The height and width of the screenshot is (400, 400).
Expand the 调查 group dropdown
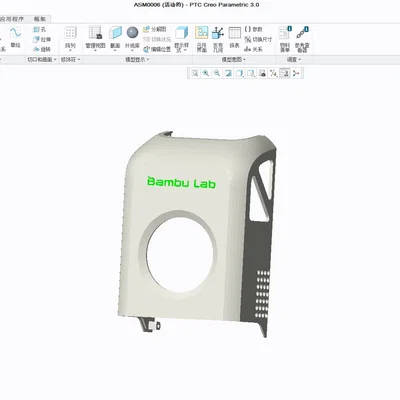click(x=294, y=60)
